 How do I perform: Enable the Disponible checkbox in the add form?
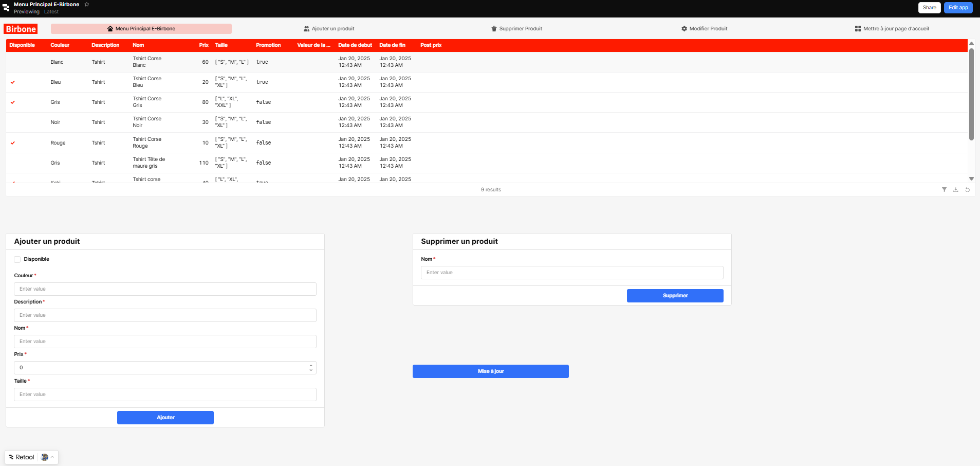click(x=17, y=259)
